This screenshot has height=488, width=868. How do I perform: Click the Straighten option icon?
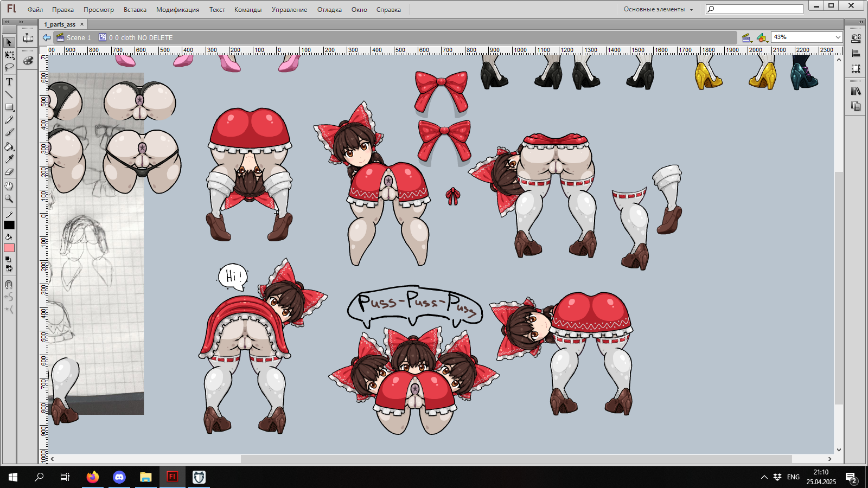click(x=9, y=310)
